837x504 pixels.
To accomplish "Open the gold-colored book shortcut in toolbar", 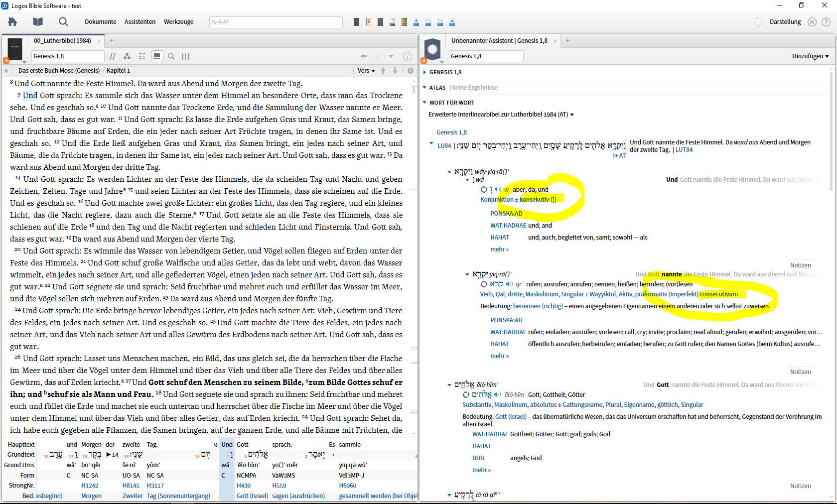I will tap(404, 22).
